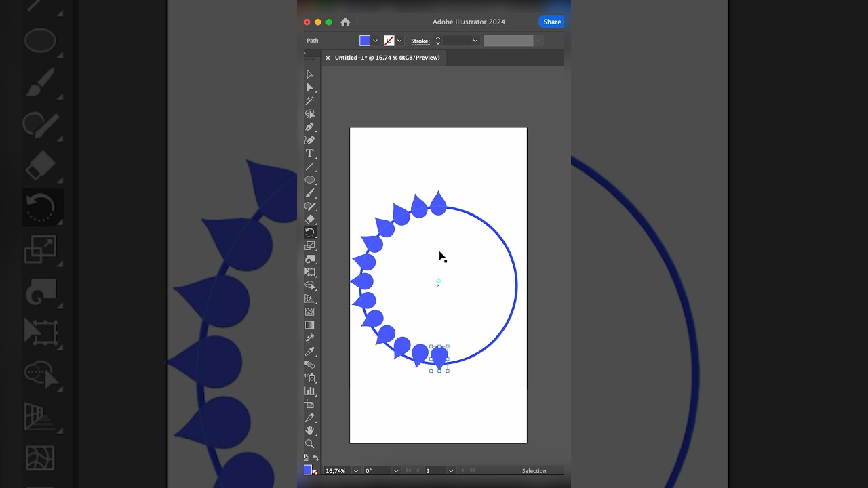Click the blue fill swatch in control bar
Viewport: 868px width, 488px height.
pyautogui.click(x=365, y=41)
